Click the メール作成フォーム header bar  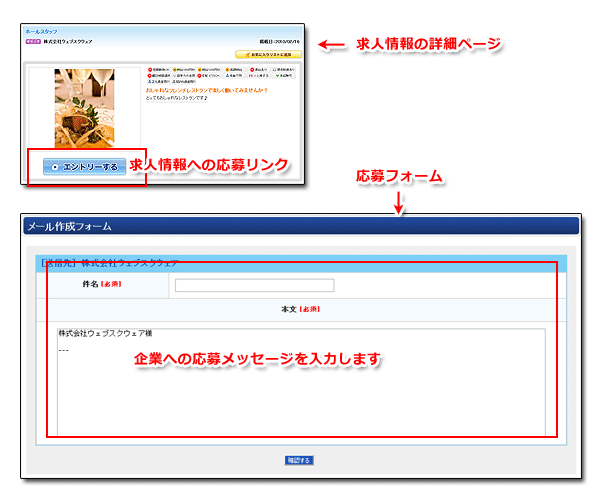pyautogui.click(x=300, y=226)
